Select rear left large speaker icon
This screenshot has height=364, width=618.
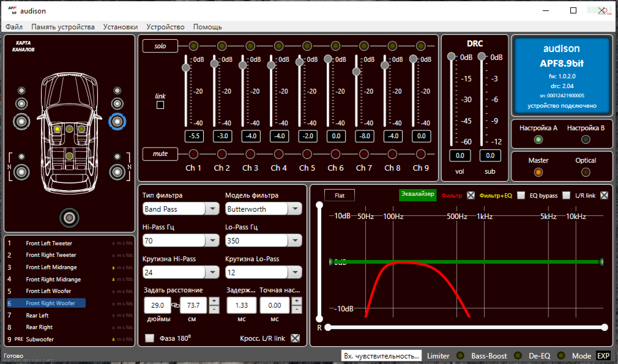21,172
